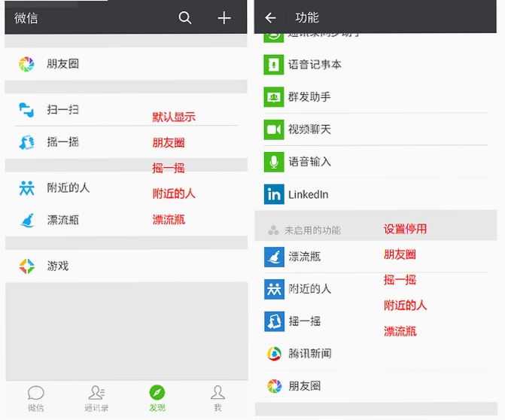Tap the 附近的人 blue icon in disabled features
This screenshot has width=505, height=420.
click(274, 289)
